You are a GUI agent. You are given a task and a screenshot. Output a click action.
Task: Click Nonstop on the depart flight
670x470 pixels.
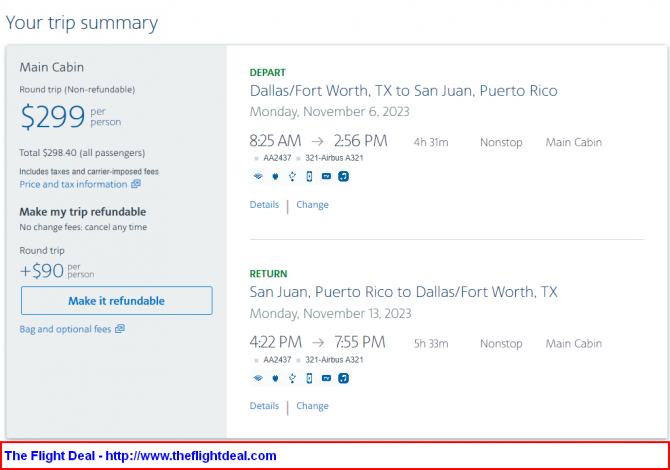[501, 142]
